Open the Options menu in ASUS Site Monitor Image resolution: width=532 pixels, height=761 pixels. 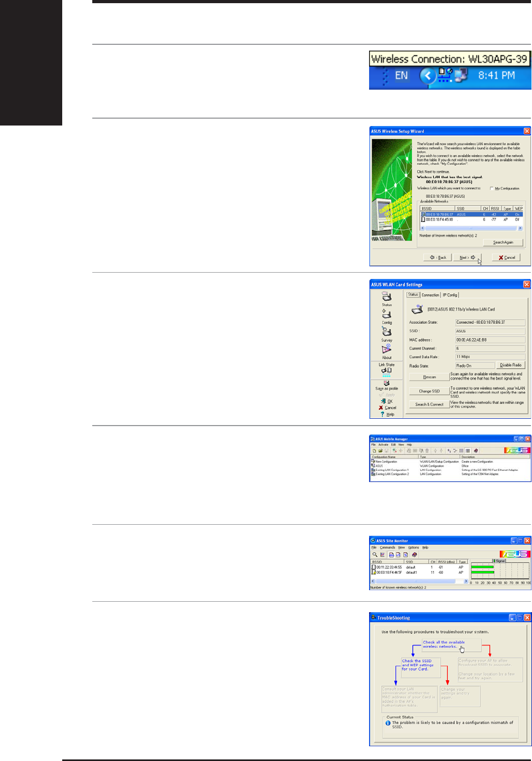(x=413, y=547)
